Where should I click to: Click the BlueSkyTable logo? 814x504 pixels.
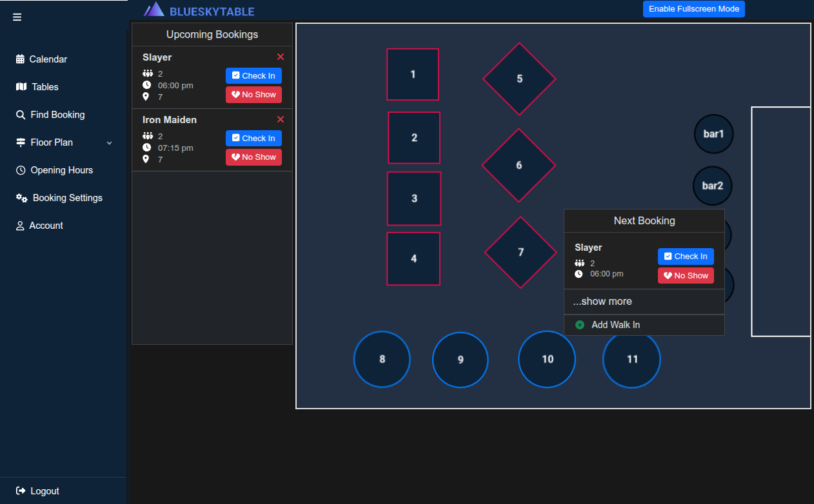coord(199,10)
